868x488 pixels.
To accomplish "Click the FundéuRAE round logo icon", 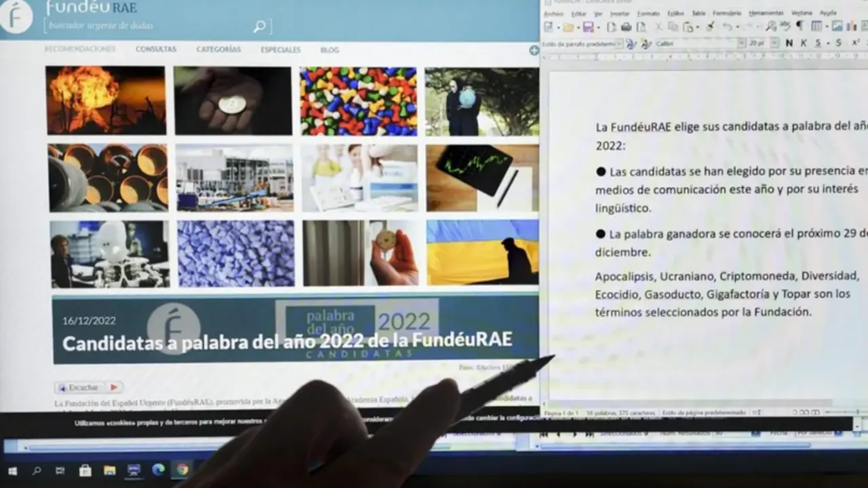I will pyautogui.click(x=15, y=16).
